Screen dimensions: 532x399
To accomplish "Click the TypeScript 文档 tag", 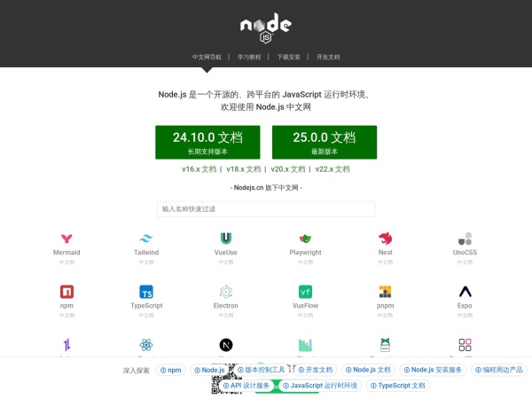I will click(x=397, y=386).
